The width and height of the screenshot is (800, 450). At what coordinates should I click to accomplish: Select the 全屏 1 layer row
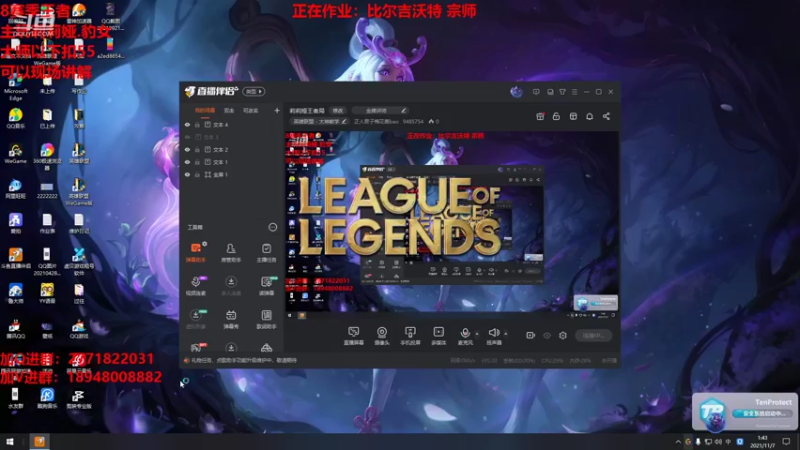(x=232, y=174)
